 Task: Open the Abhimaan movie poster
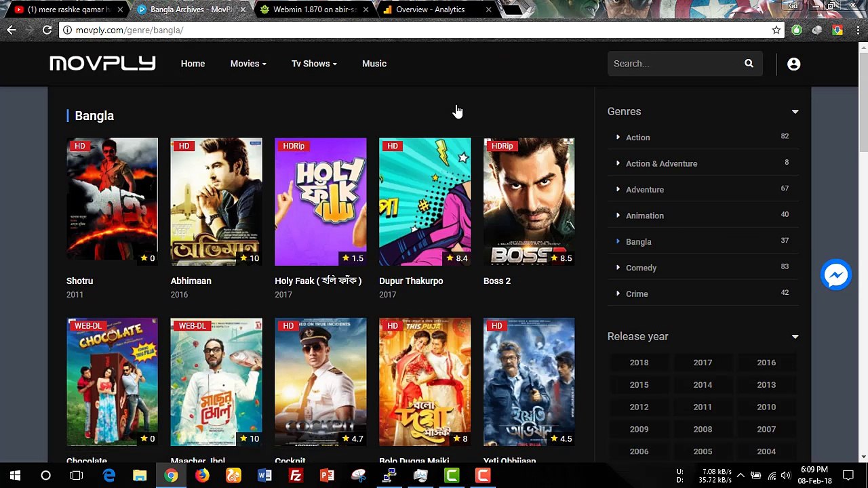[216, 202]
